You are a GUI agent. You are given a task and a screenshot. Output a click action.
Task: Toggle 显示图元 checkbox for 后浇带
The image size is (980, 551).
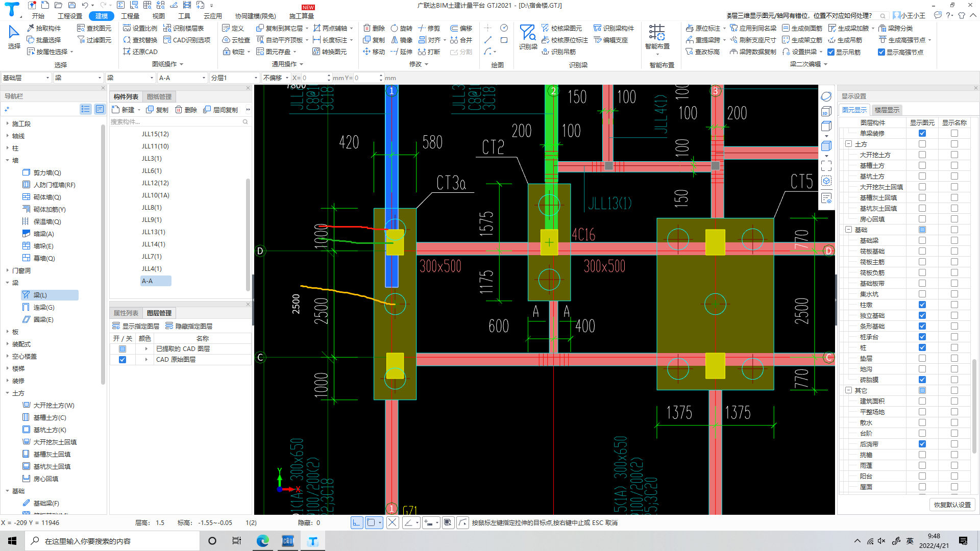click(922, 444)
